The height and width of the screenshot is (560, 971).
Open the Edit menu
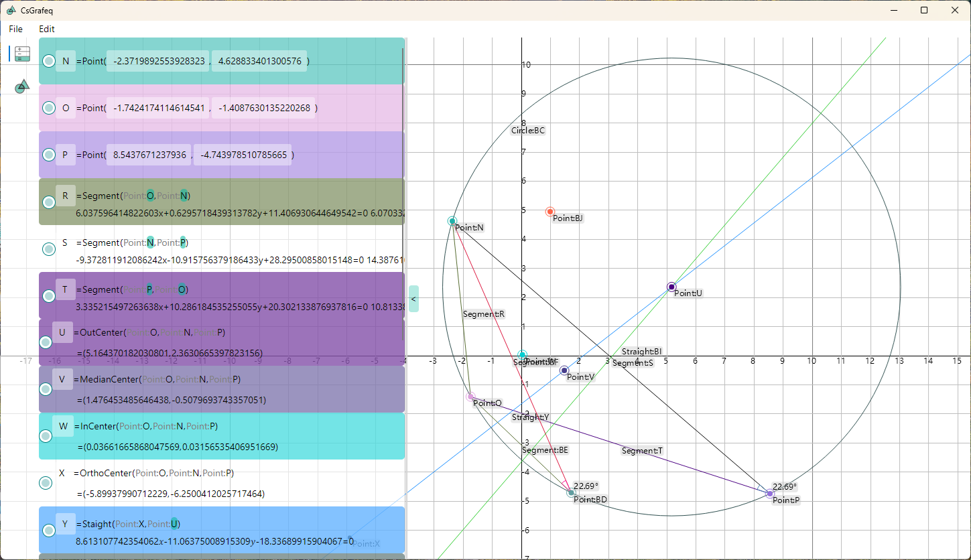pyautogui.click(x=47, y=29)
